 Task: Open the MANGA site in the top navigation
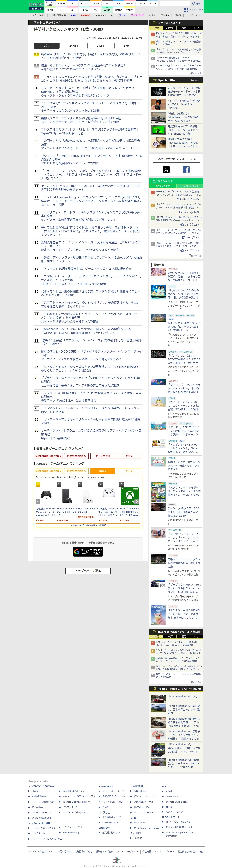(x=130, y=10)
